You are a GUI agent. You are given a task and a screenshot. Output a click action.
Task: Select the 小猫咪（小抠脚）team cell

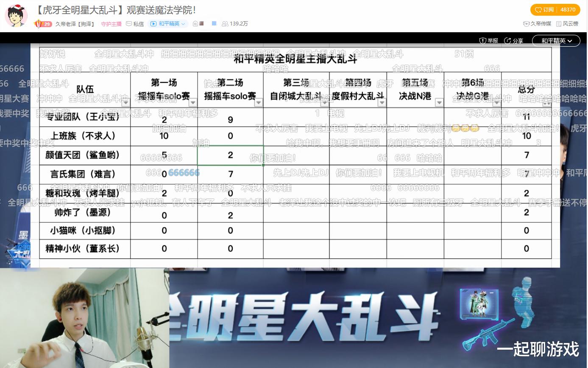pyautogui.click(x=85, y=230)
